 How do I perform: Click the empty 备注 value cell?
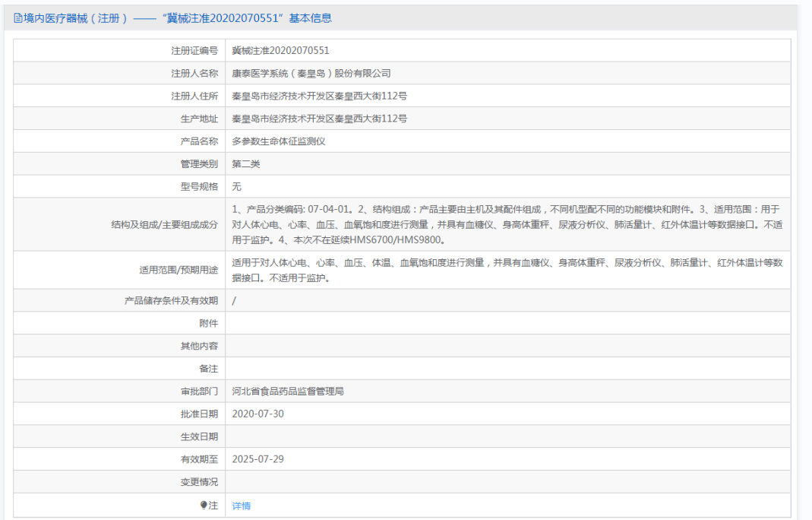(507, 369)
